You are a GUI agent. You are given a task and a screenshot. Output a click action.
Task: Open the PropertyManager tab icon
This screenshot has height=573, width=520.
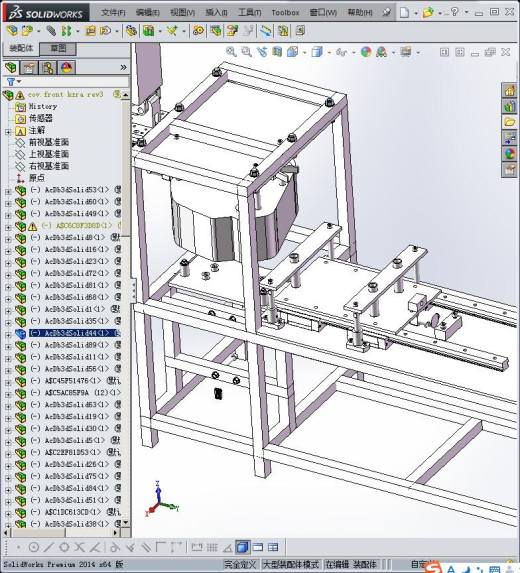point(29,68)
